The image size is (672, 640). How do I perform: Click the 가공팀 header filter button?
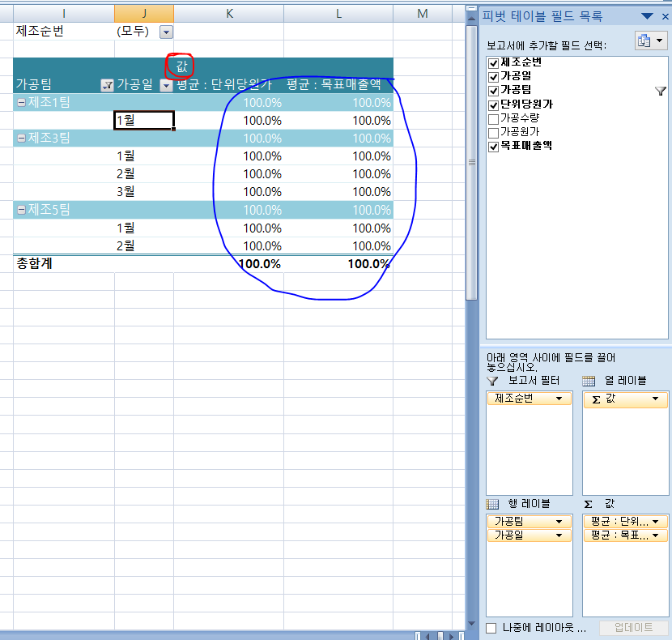tap(107, 85)
